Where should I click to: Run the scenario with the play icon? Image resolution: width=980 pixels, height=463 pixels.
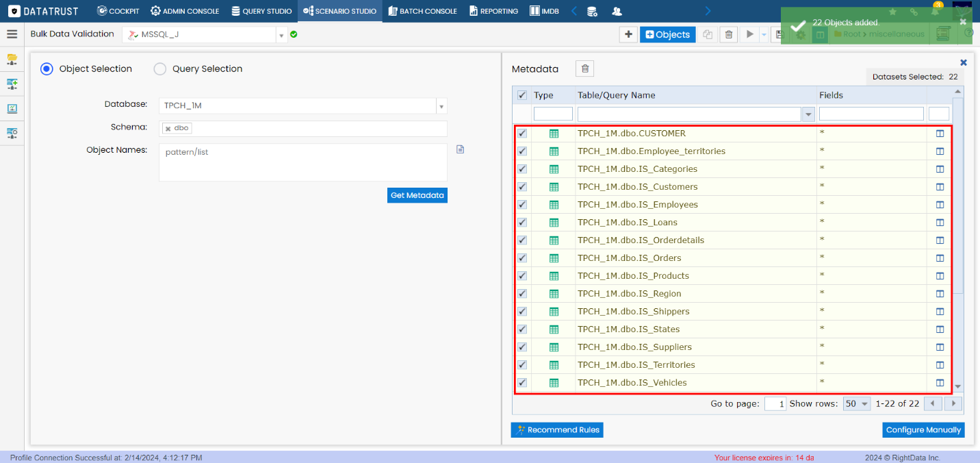(749, 34)
